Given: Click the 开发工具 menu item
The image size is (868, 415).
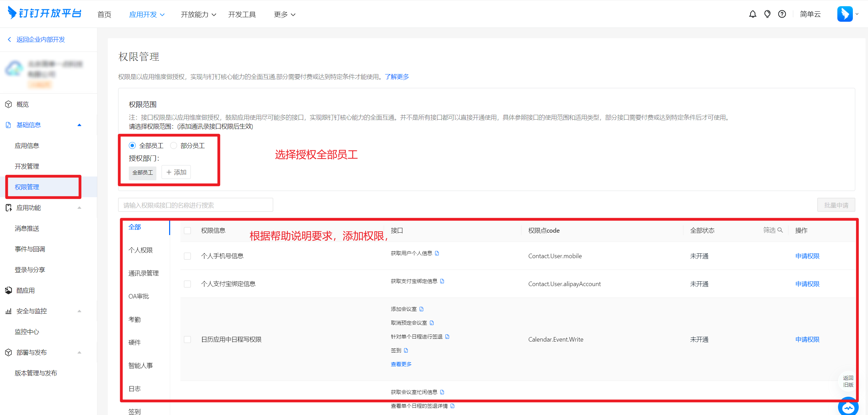Looking at the screenshot, I should click(242, 14).
